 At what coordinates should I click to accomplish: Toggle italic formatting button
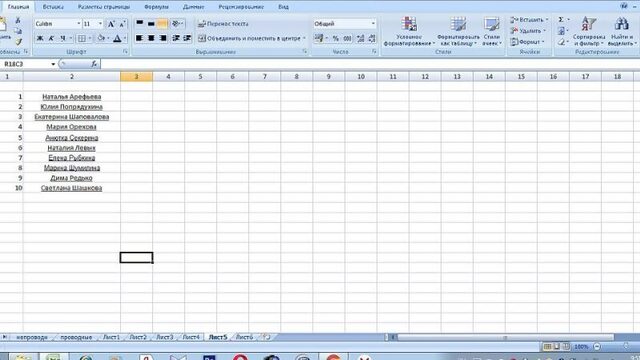[x=51, y=38]
